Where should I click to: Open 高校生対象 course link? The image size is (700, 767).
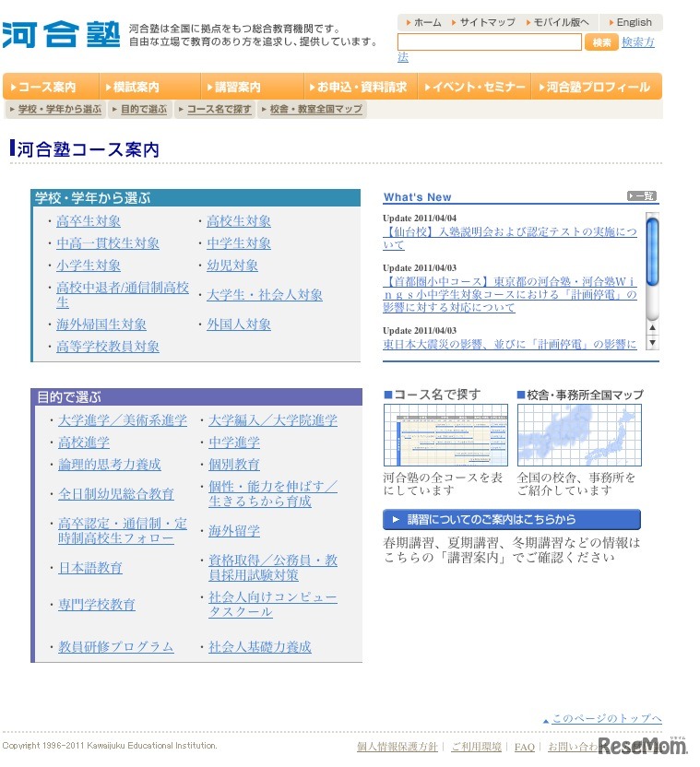coord(238,221)
